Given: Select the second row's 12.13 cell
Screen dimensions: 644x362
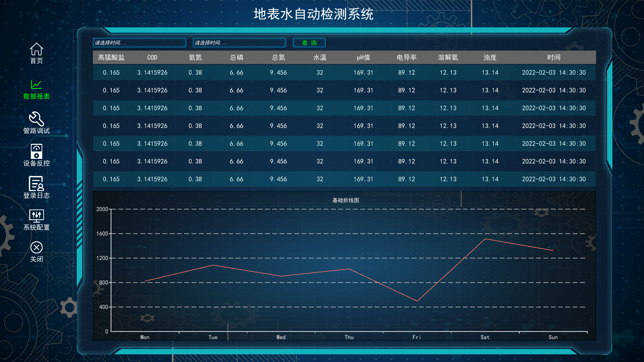Looking at the screenshot, I should pyautogui.click(x=448, y=90).
